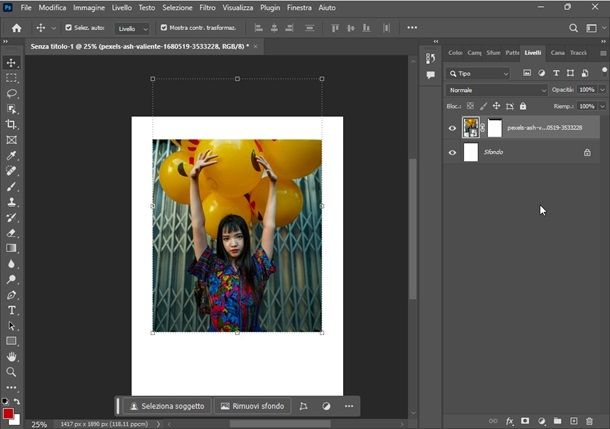610x429 pixels.
Task: Add a layer style with fx
Action: (x=509, y=421)
